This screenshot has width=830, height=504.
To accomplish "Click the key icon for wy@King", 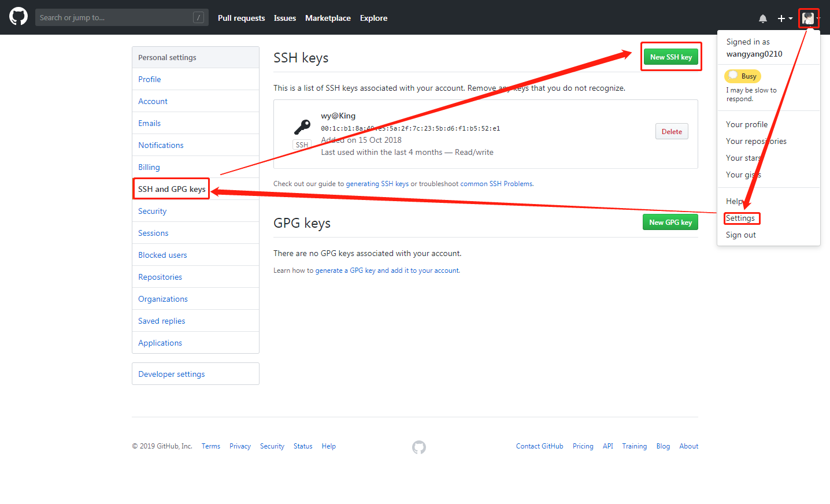I will pyautogui.click(x=302, y=127).
